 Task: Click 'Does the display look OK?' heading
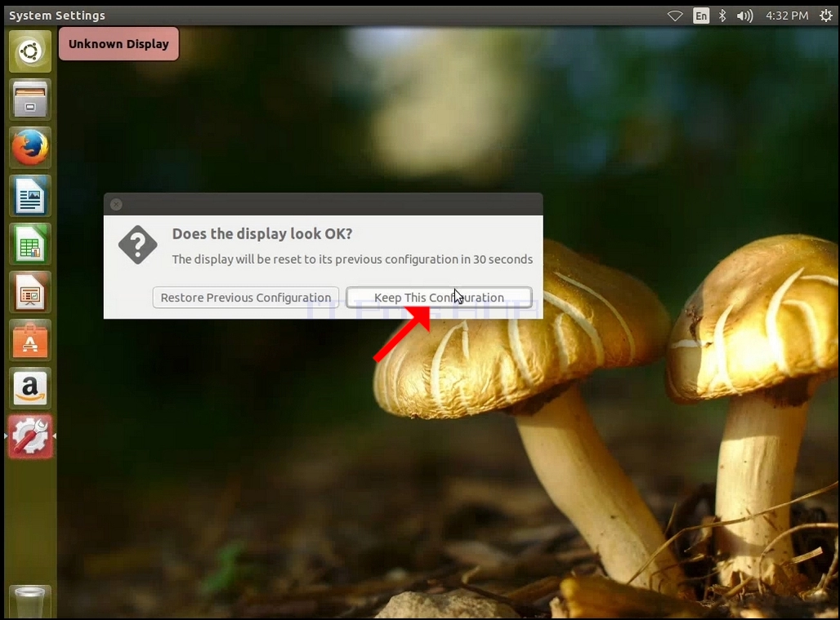click(x=262, y=234)
